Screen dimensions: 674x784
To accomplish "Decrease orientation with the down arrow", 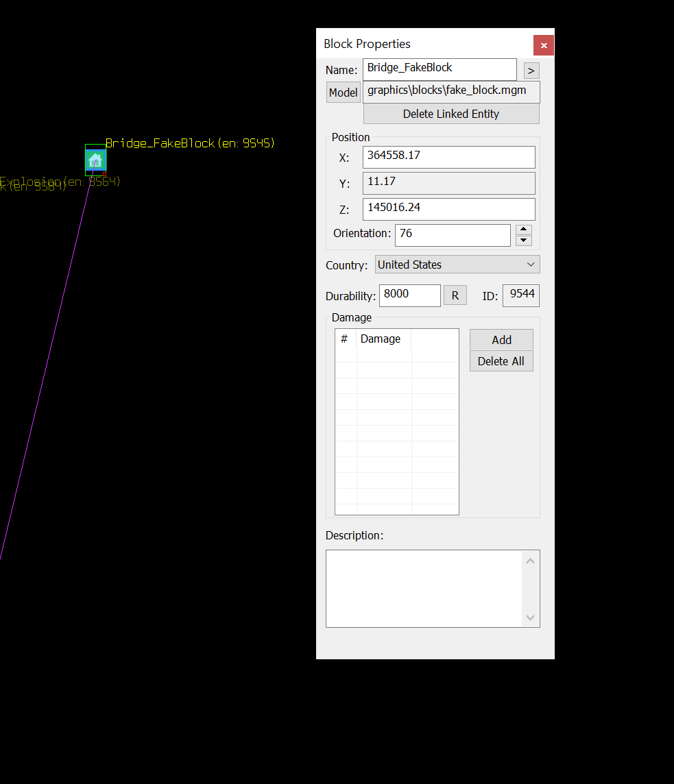I will pos(523,241).
